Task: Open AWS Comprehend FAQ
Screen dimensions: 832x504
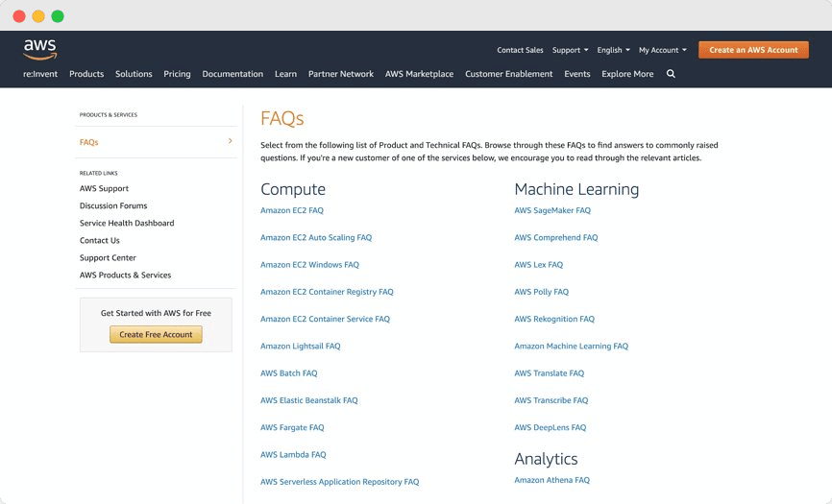Action: 556,237
